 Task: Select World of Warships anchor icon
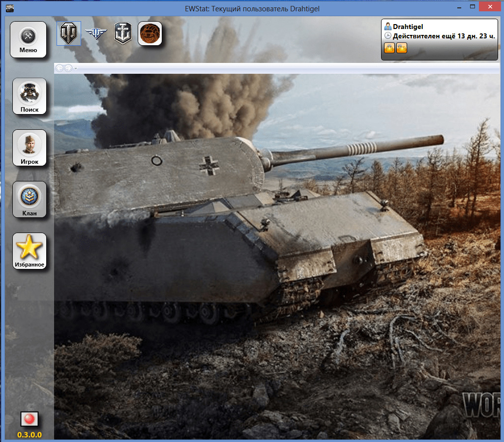pos(123,33)
